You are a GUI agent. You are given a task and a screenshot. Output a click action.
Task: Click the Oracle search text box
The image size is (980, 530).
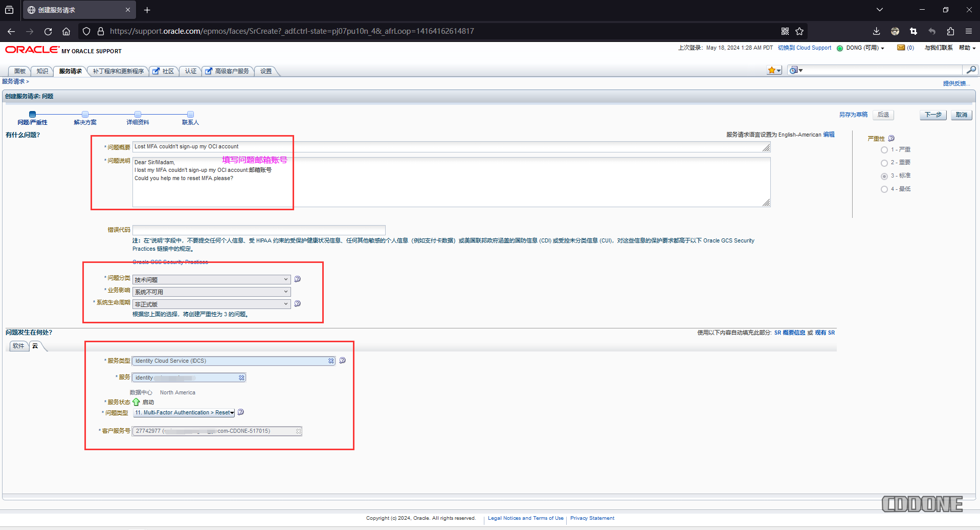point(883,70)
